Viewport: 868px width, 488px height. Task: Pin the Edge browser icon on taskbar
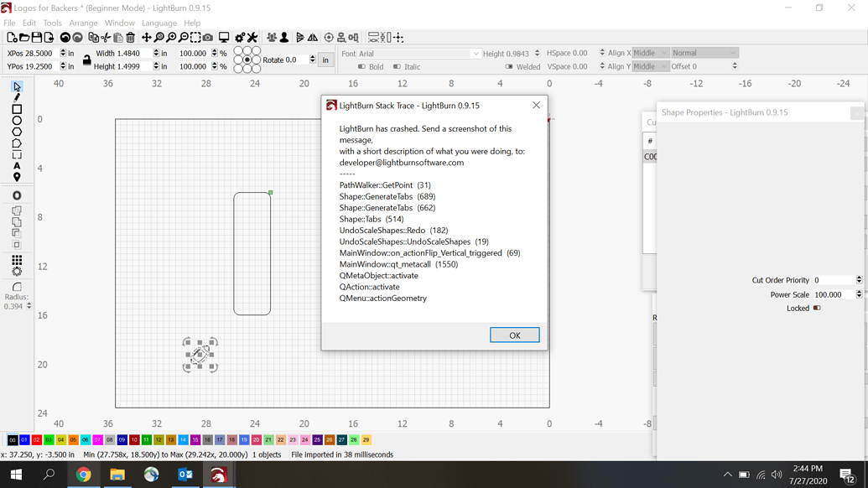(152, 474)
